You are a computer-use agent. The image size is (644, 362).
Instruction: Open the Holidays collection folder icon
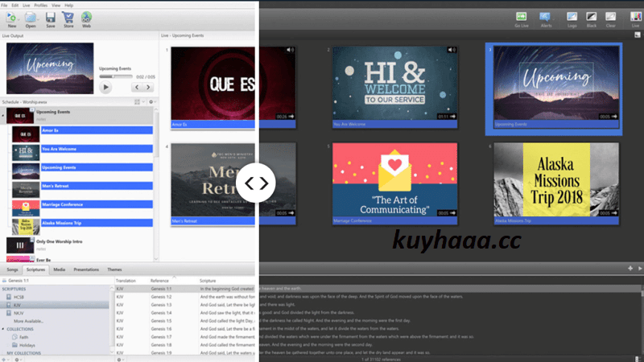(14, 345)
